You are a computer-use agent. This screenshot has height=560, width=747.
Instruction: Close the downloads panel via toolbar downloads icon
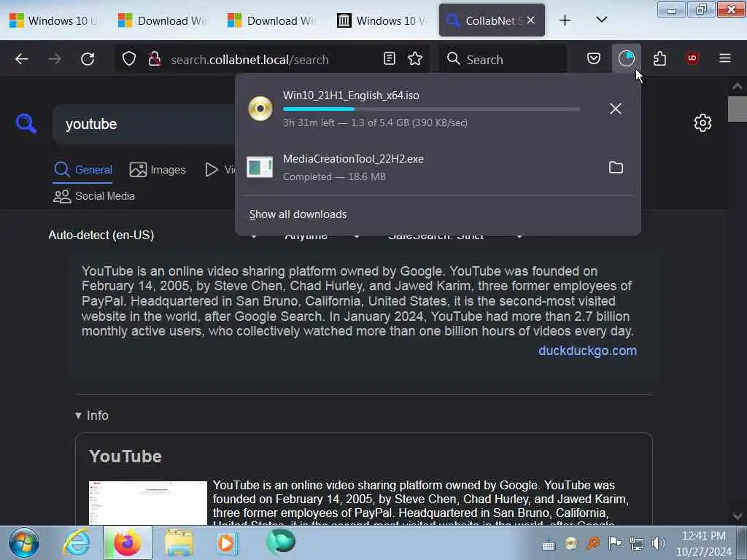(626, 58)
